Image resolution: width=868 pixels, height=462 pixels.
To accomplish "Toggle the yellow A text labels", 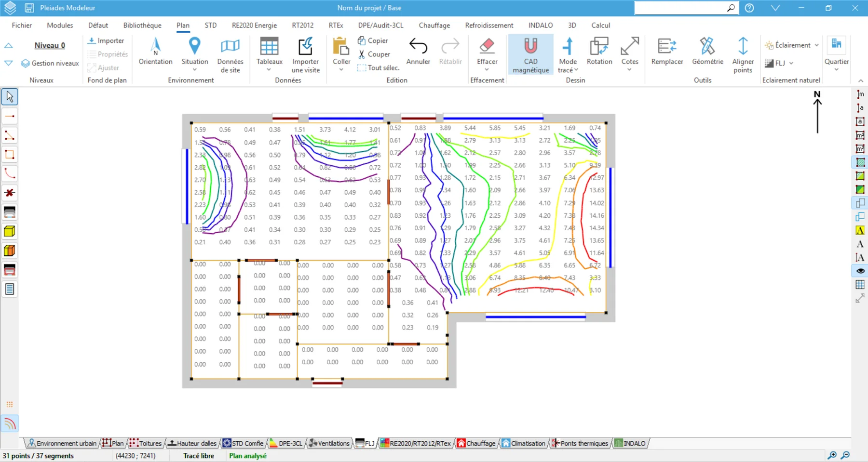I will [x=860, y=230].
